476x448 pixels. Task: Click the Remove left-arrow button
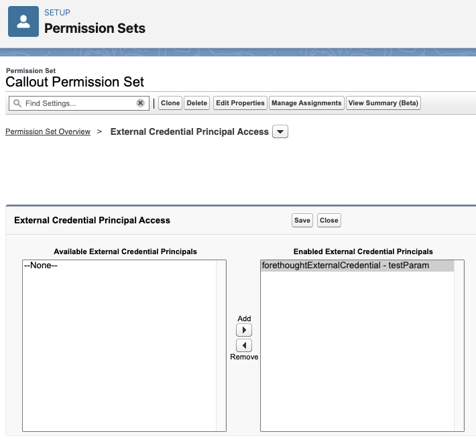244,345
